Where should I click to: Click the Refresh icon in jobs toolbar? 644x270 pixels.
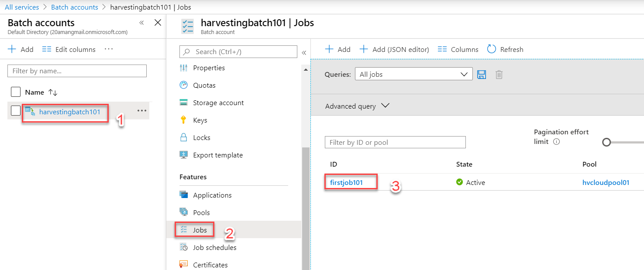coord(492,49)
